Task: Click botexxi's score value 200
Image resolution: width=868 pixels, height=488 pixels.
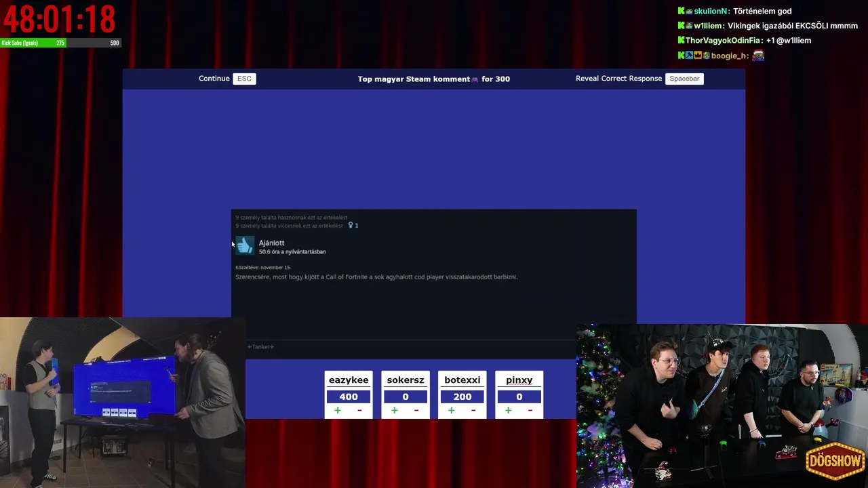Action: [x=462, y=397]
